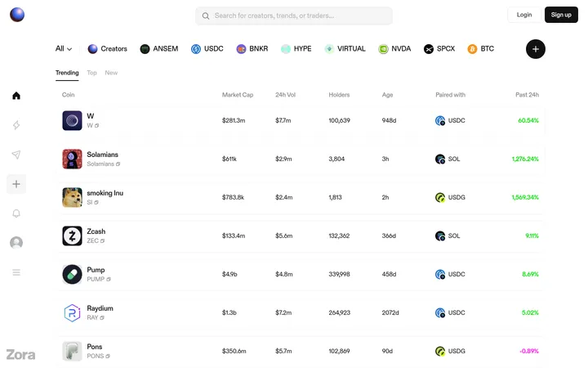588x368 pixels.
Task: Open the notifications bell icon
Action: point(16,213)
